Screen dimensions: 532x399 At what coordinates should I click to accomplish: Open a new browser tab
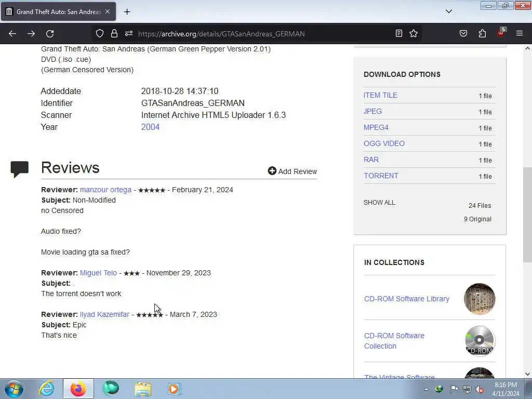point(127,12)
